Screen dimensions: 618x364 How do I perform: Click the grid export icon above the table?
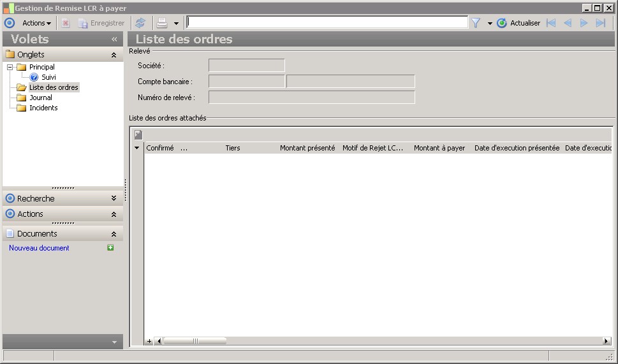point(138,135)
